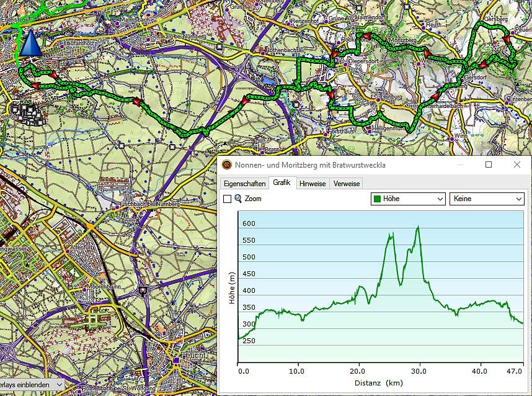The height and width of the screenshot is (396, 532).
Task: Expand the Overlays einblenden dropdown
Action: pos(31,384)
